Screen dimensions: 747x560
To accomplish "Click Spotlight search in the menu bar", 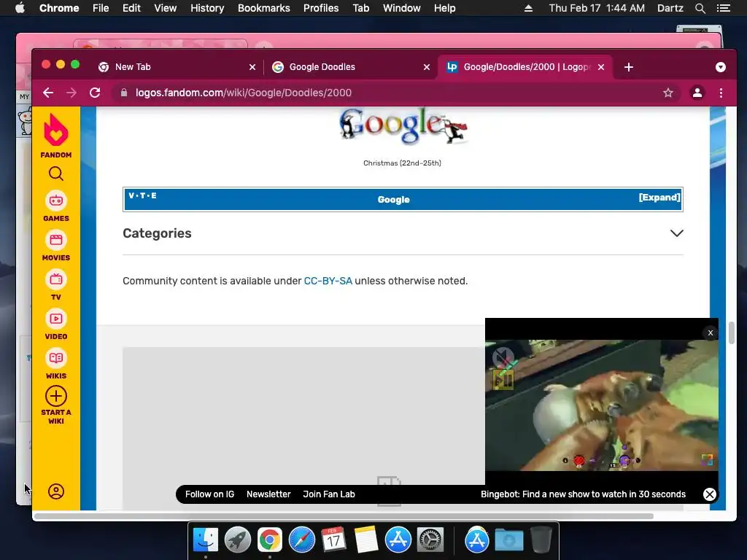I will 700,8.
